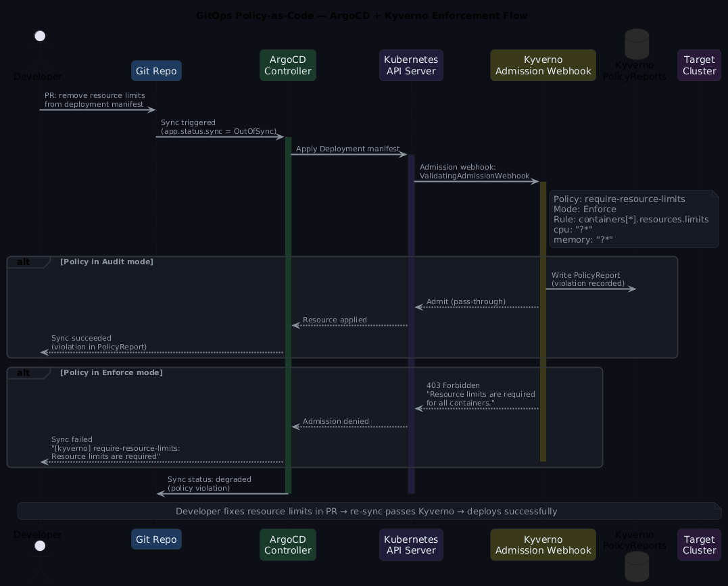Click the 'Developer fixes resource limits' footer note
Image resolution: width=728 pixels, height=586 pixels.
tap(370, 511)
